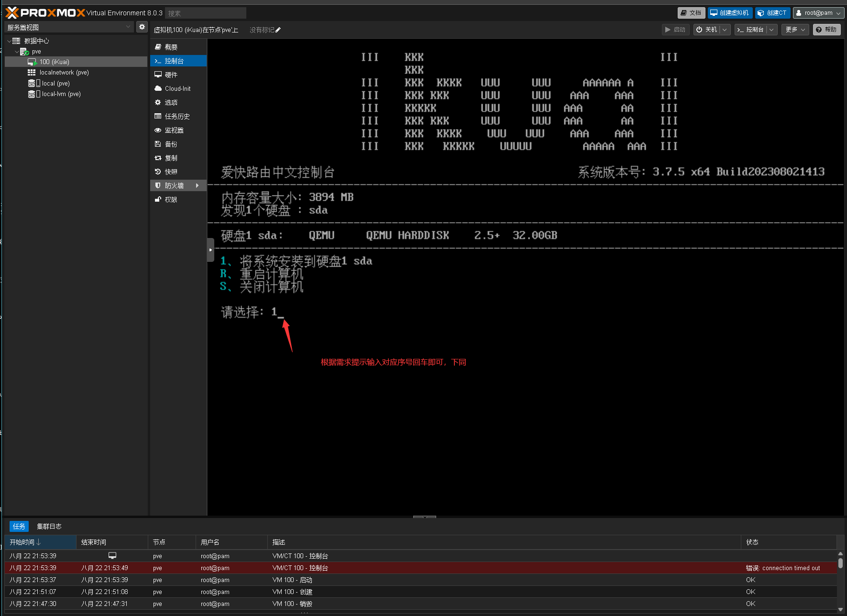The image size is (847, 616).
Task: Click the pencil icon to edit tags
Action: (x=278, y=30)
